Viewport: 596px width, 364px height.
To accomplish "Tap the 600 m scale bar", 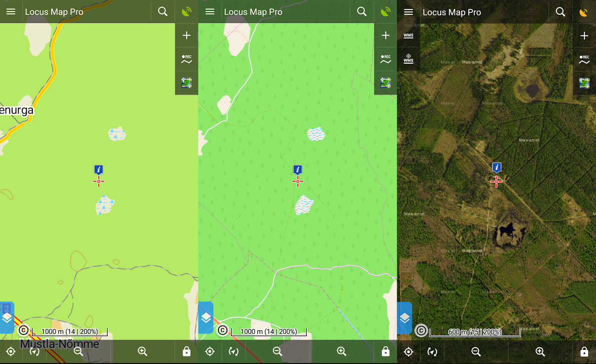I will 475,332.
